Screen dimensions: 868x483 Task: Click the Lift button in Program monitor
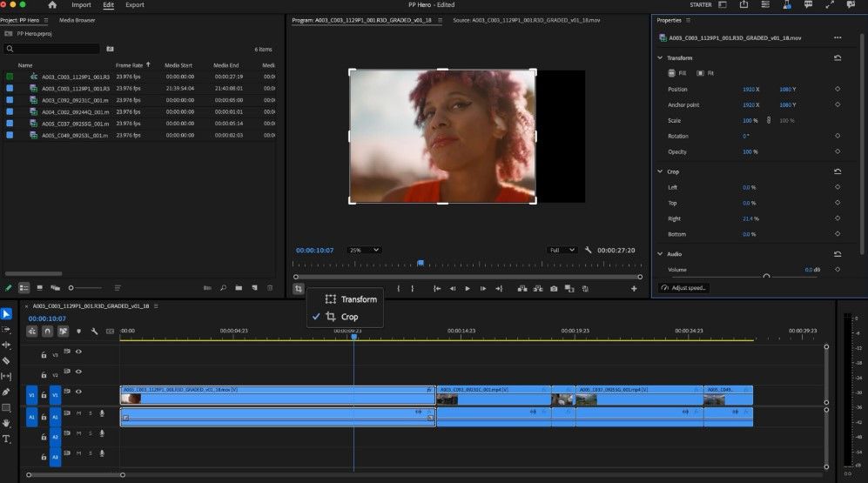(522, 289)
